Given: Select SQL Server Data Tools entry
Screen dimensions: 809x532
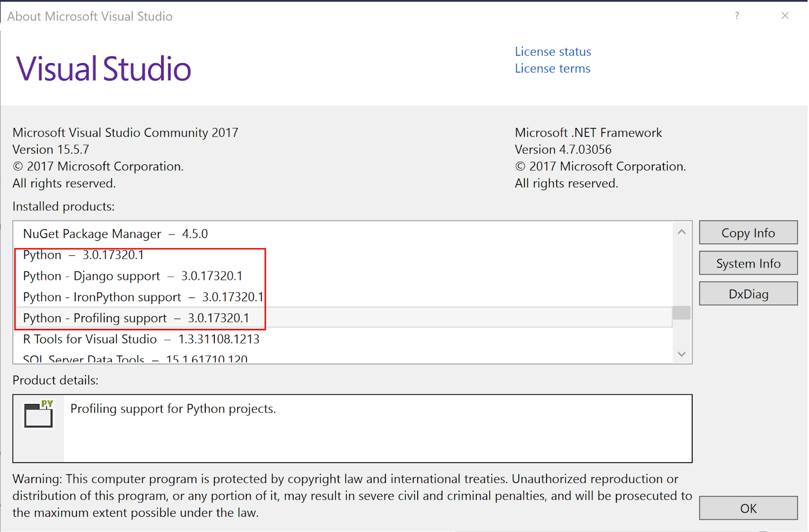Looking at the screenshot, I should (x=343, y=357).
